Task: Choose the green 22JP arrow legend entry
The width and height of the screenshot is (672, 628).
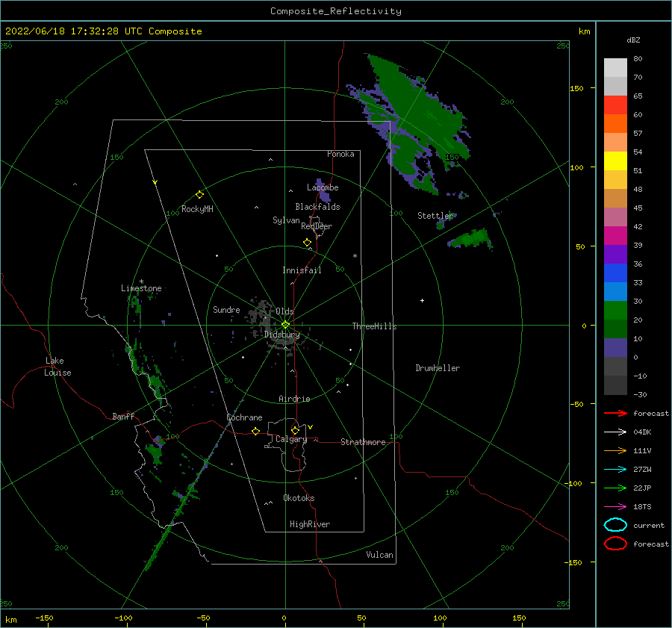Action: pos(615,488)
